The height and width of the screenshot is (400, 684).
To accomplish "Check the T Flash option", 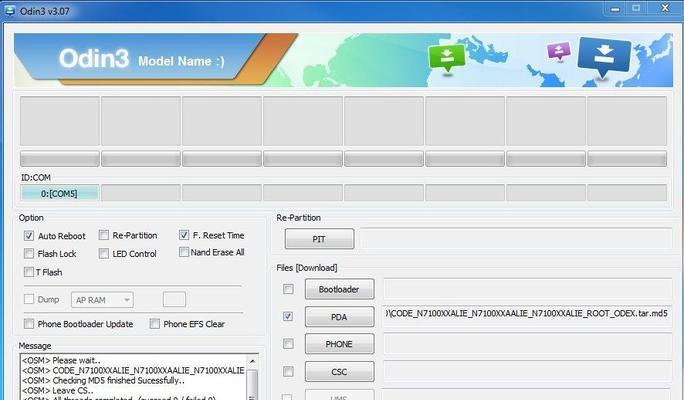I will [29, 272].
